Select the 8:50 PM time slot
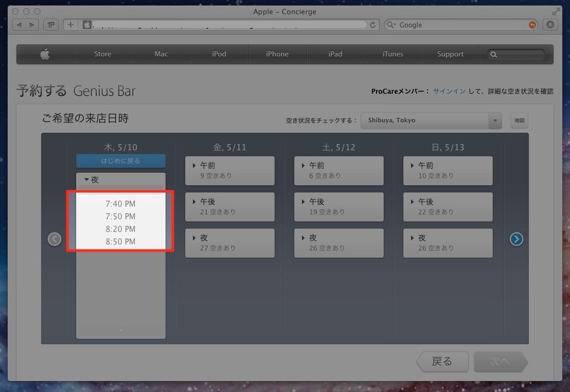This screenshot has height=392, width=570. 121,242
